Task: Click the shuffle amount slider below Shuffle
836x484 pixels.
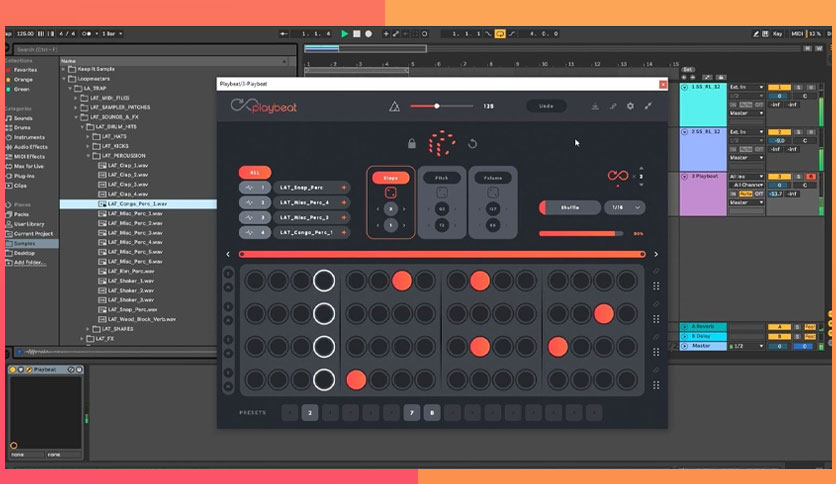Action: [x=581, y=233]
